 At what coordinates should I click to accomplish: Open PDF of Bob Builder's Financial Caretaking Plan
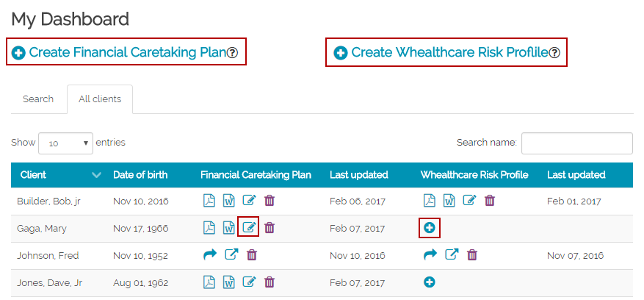(x=209, y=200)
